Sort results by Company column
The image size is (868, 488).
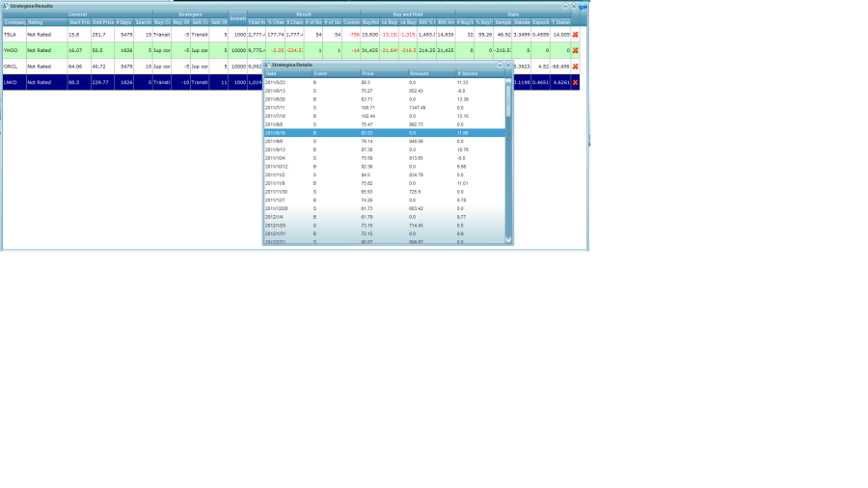click(14, 22)
